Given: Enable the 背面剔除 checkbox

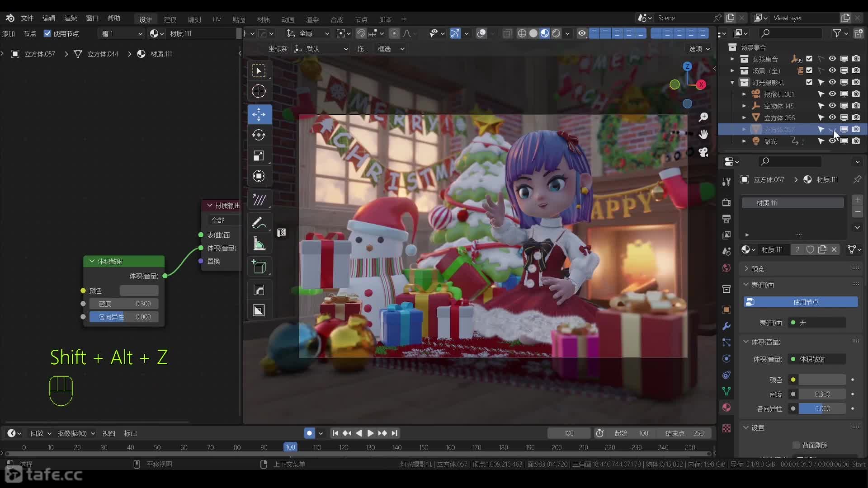Looking at the screenshot, I should [x=796, y=445].
